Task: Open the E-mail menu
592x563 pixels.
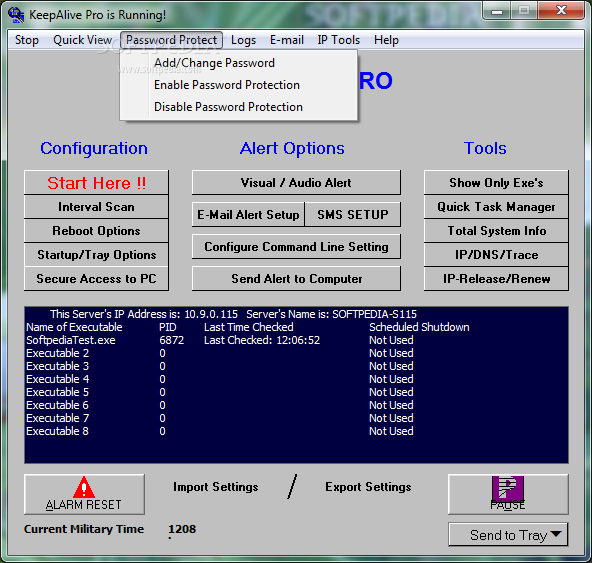Action: click(x=287, y=40)
